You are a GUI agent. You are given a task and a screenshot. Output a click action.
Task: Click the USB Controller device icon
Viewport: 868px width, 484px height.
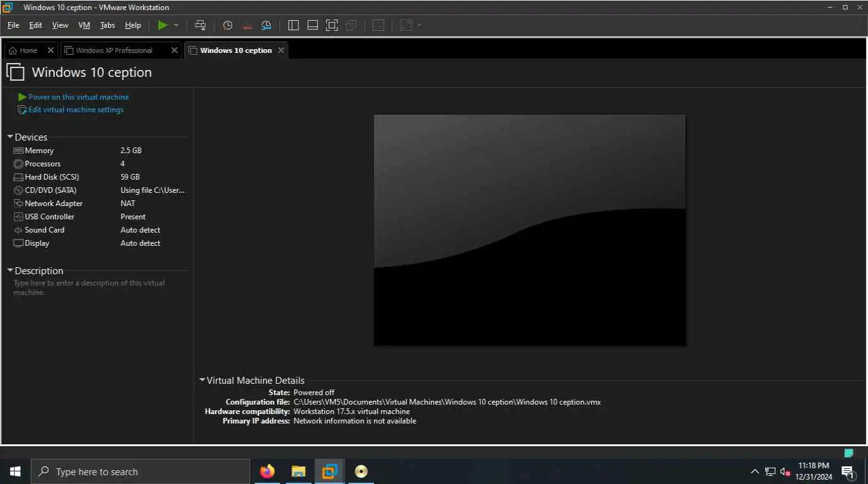(x=18, y=217)
